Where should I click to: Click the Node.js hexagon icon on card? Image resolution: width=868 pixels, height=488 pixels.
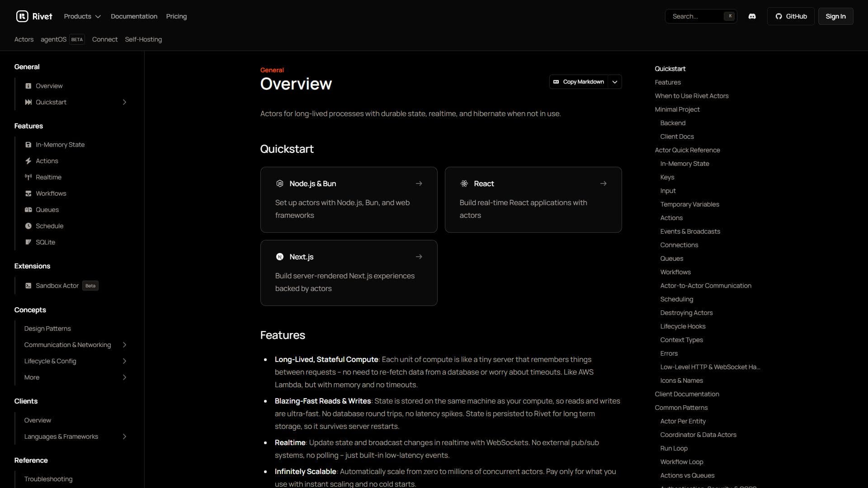280,183
